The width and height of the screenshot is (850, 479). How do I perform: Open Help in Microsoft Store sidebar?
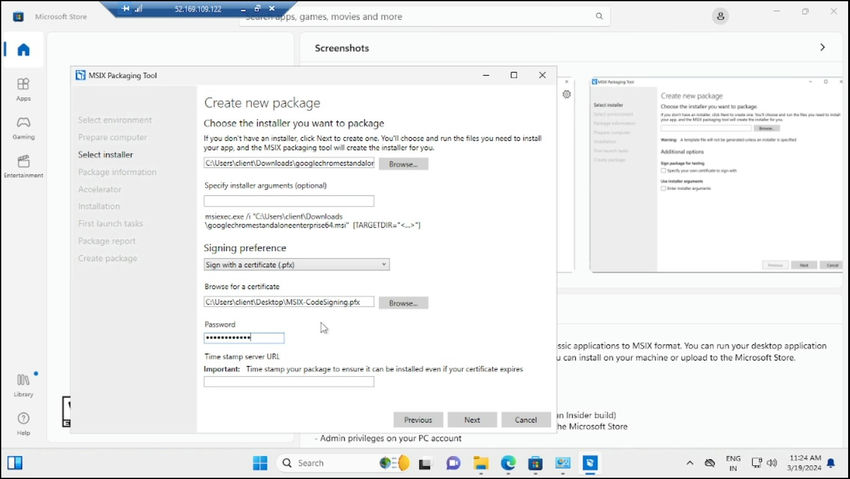click(23, 424)
